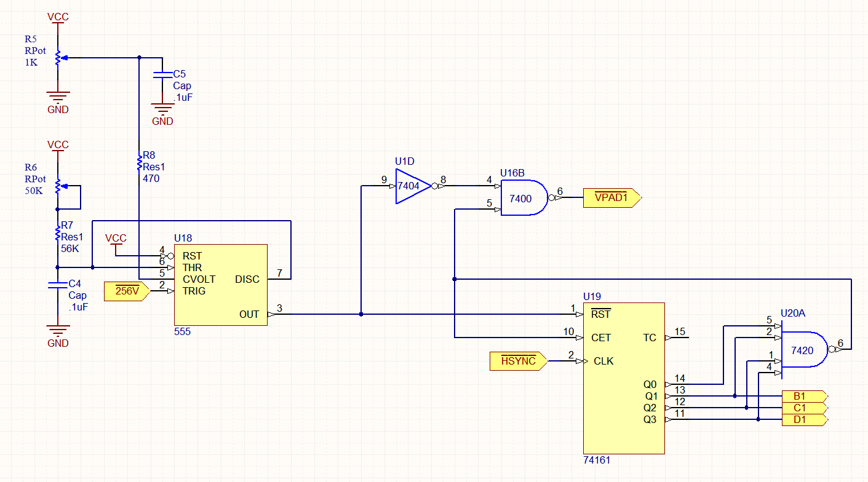868x482 pixels.
Task: Click the 74161 part name text
Action: [597, 460]
